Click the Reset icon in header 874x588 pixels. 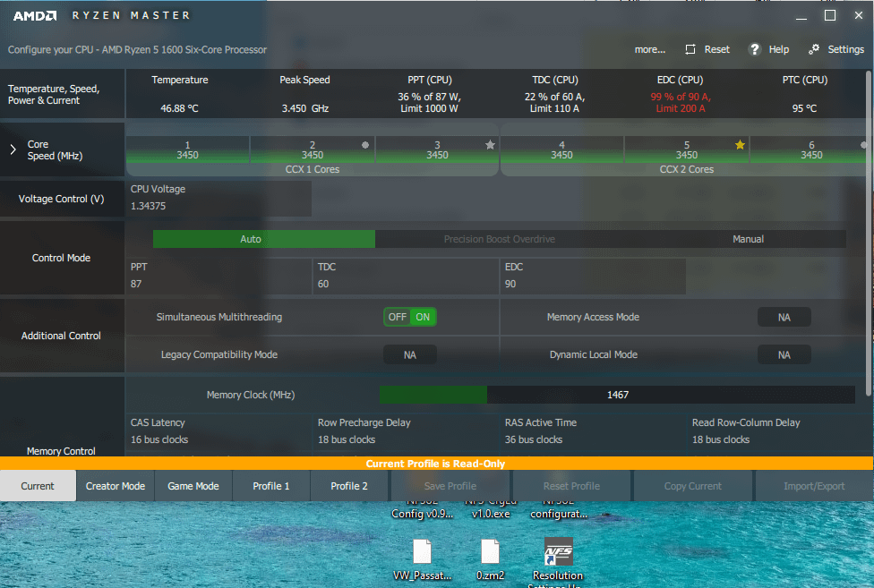pos(690,49)
